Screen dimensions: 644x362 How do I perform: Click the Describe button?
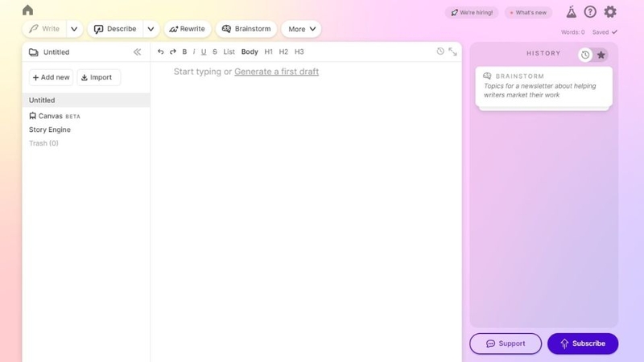pyautogui.click(x=115, y=29)
